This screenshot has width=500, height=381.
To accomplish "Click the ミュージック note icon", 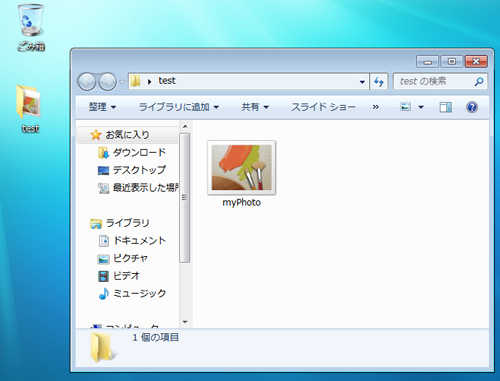I will (104, 294).
